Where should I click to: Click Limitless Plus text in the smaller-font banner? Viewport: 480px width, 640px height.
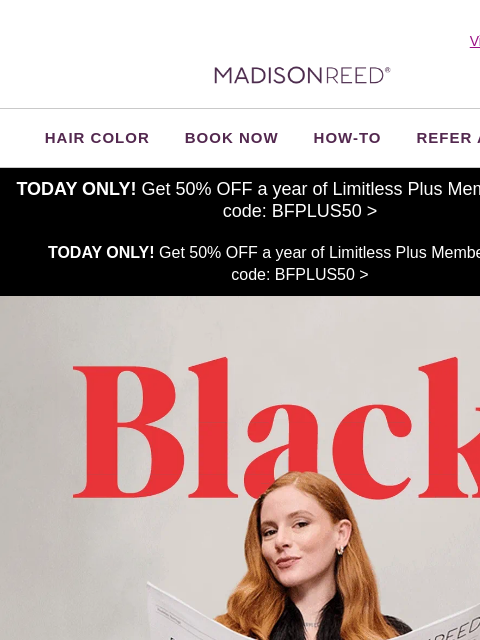(x=378, y=253)
